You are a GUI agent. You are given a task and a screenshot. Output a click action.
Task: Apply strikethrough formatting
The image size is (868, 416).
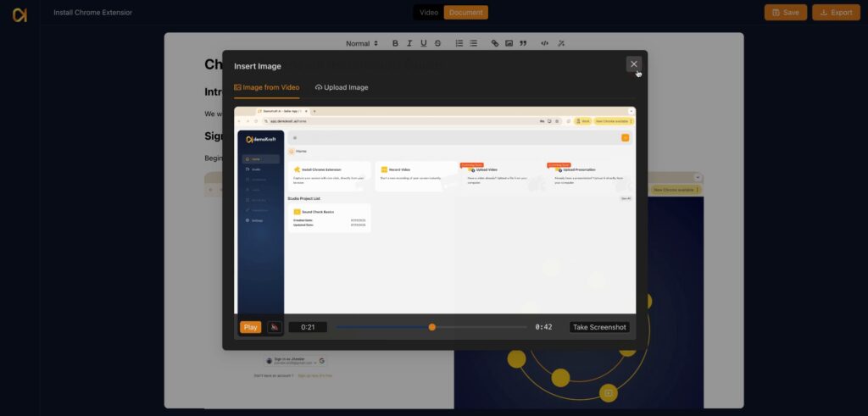click(x=437, y=43)
